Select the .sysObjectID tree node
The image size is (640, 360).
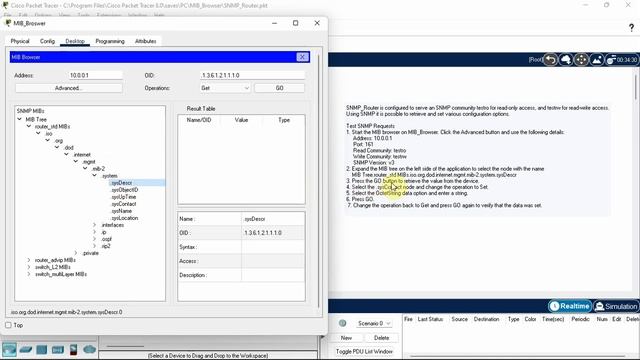[x=124, y=190]
